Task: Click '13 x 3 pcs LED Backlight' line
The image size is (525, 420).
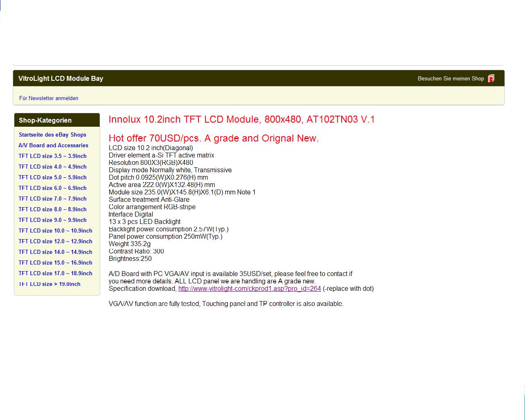Action: 145,221
